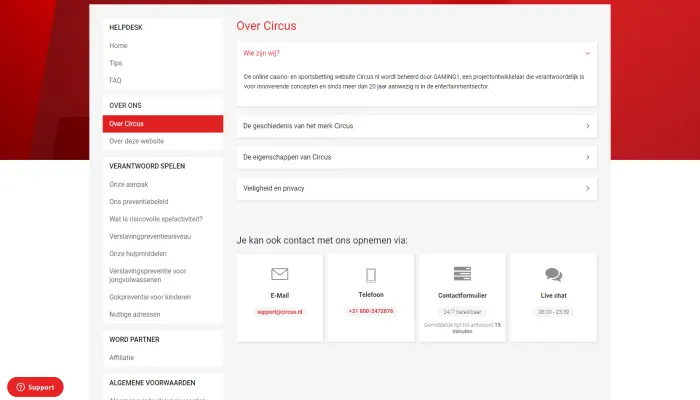Viewport: 700px width, 400px height.
Task: Open 'Veiligheid en privacy' section title
Action: [274, 188]
